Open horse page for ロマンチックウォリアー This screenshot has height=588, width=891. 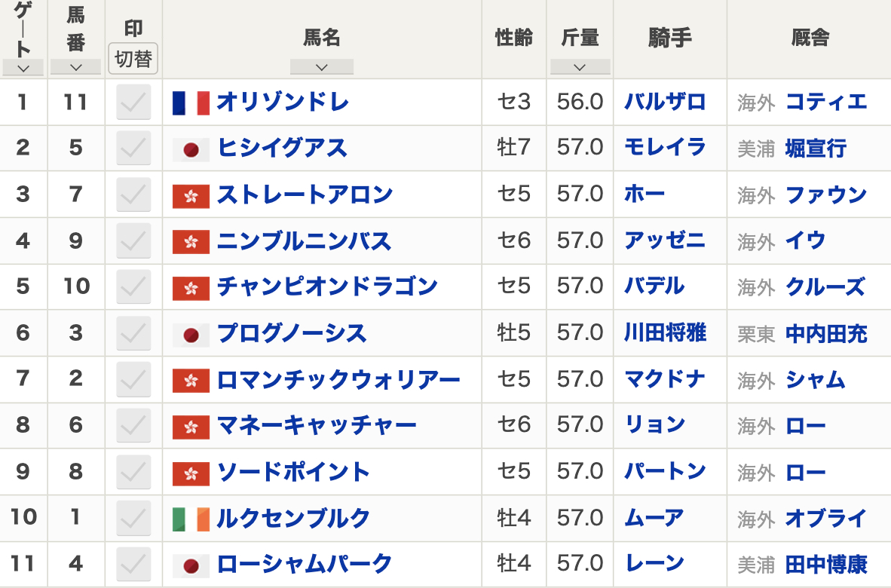[338, 380]
